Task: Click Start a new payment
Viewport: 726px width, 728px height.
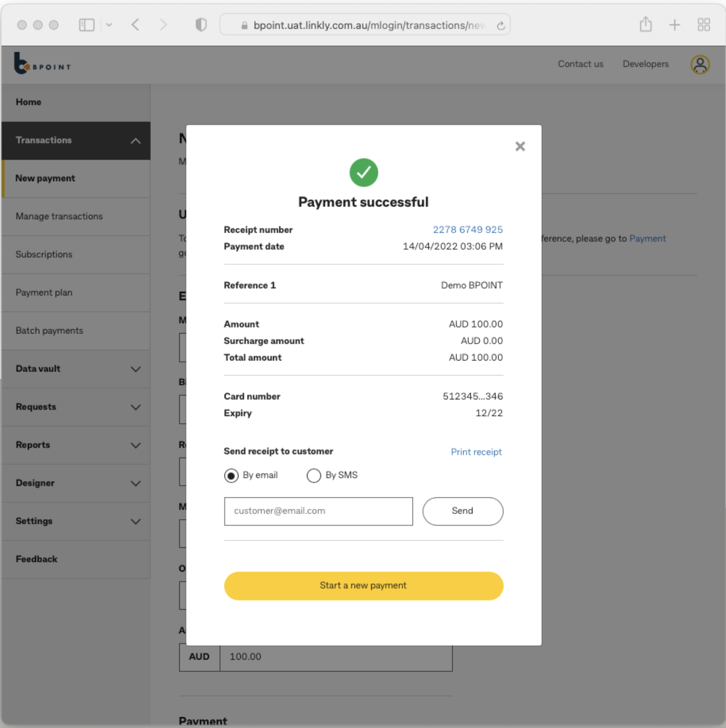Action: [x=363, y=585]
